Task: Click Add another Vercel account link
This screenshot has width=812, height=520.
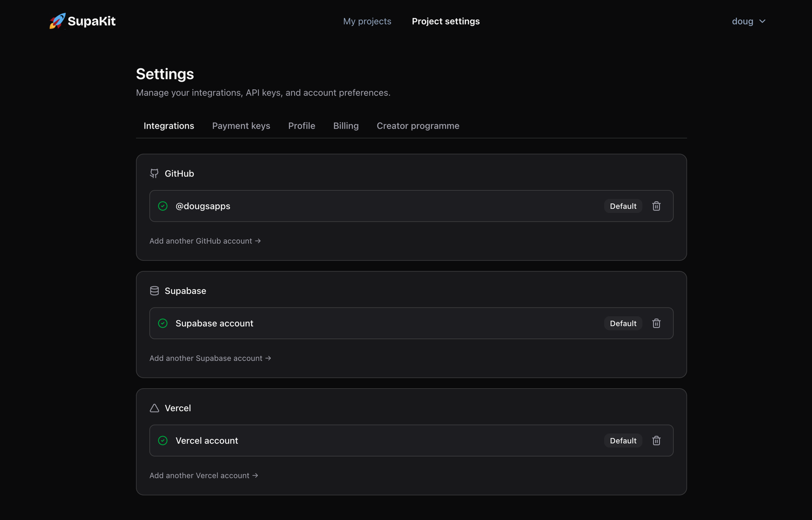Action: click(204, 475)
